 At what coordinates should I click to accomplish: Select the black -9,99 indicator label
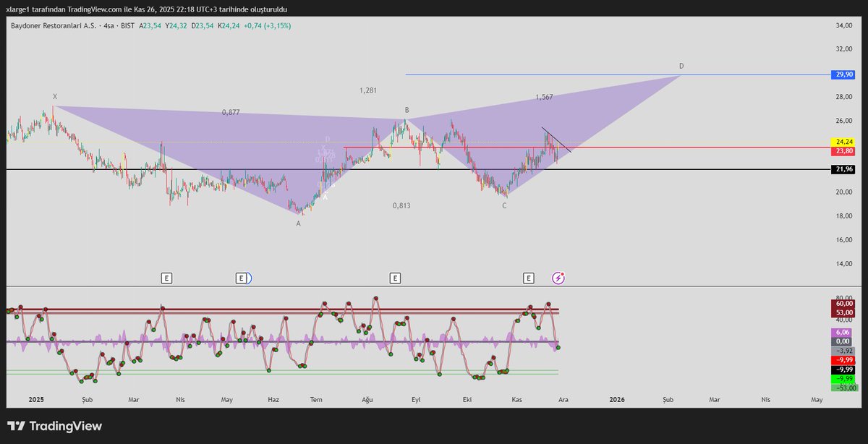[x=844, y=370]
